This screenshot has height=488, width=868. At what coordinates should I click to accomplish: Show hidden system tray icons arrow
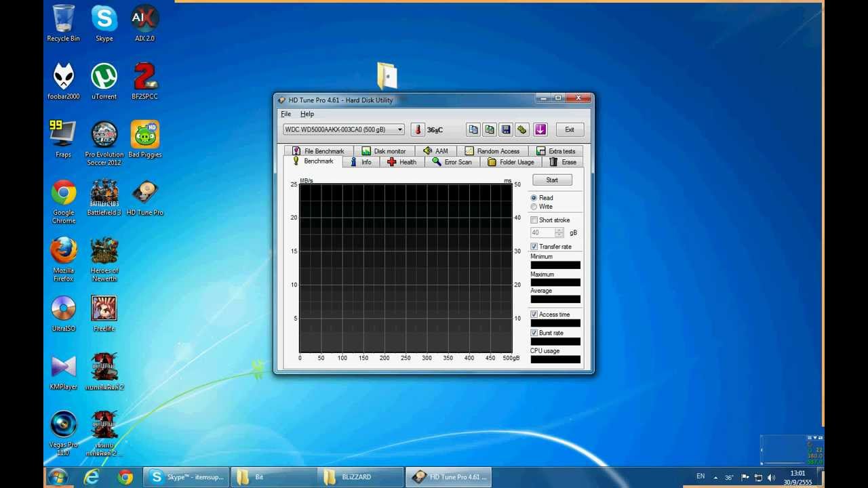tap(715, 477)
